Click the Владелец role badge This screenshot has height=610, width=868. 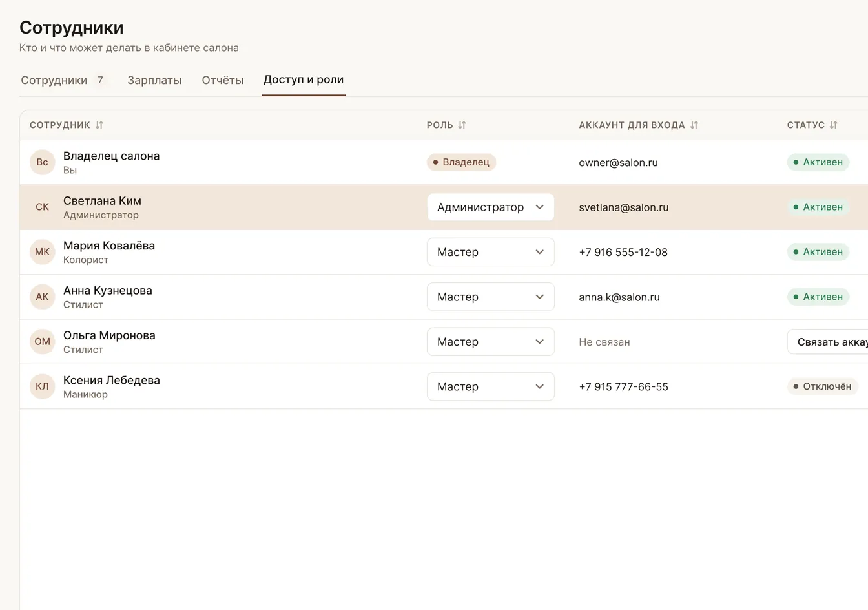(461, 162)
